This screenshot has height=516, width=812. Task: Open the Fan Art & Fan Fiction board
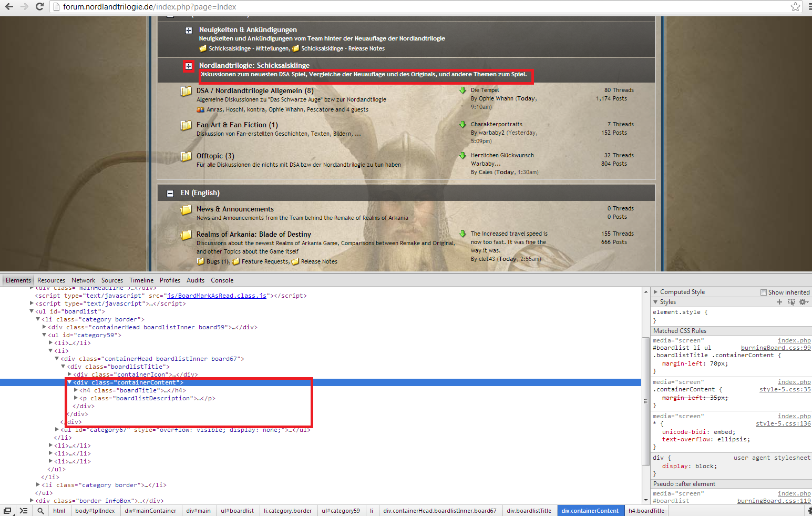237,125
